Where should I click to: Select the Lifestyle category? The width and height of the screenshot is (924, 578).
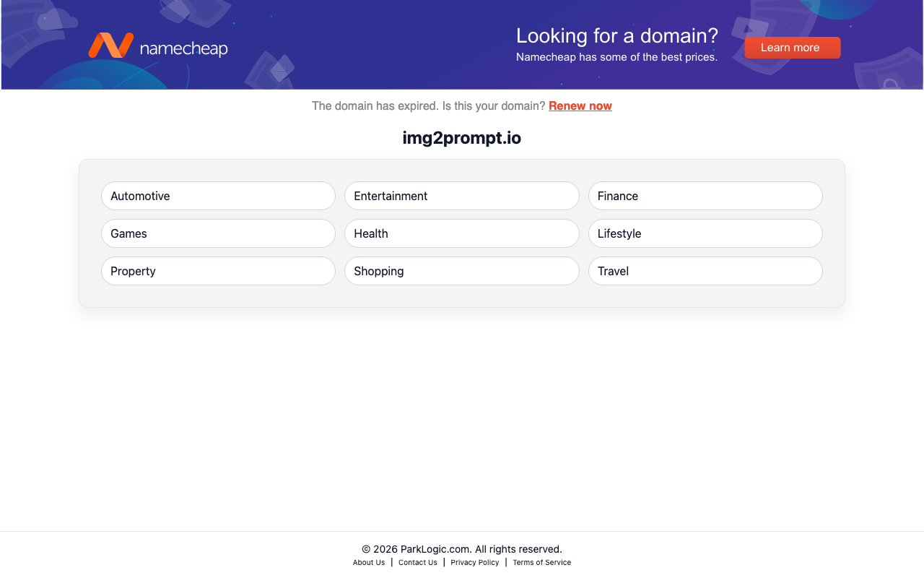pos(705,233)
